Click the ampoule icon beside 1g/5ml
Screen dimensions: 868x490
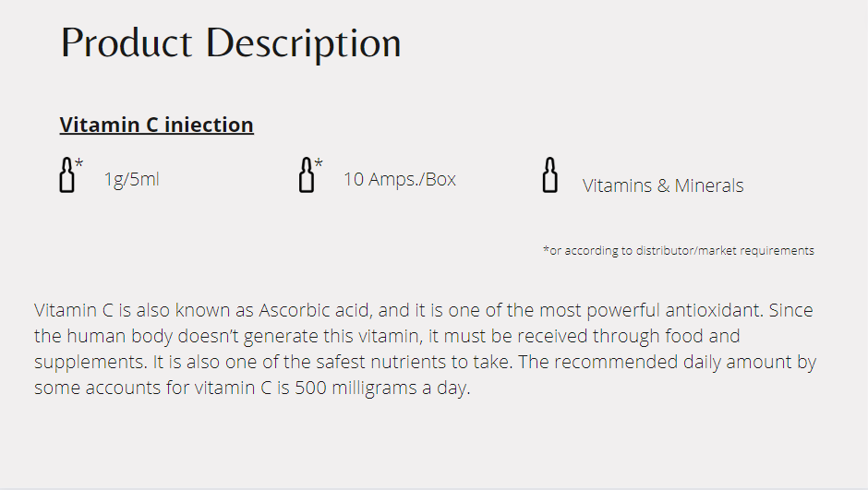(66, 175)
